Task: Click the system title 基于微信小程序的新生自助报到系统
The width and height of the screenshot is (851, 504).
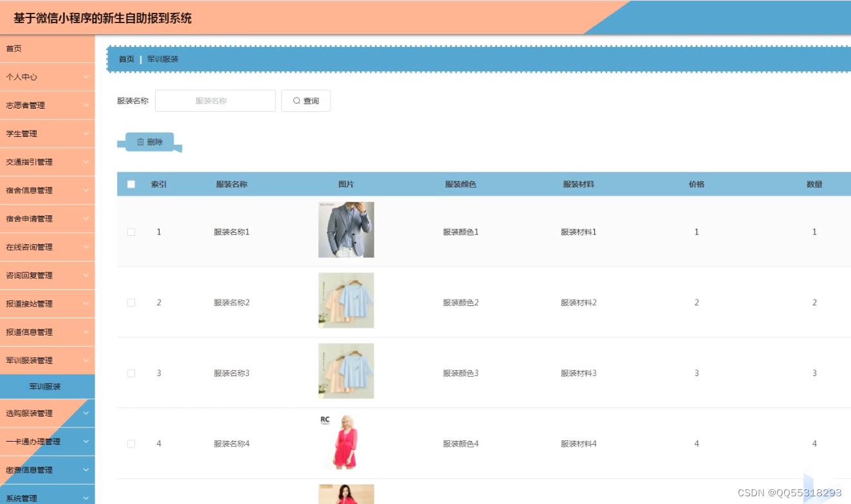Action: click(x=103, y=18)
